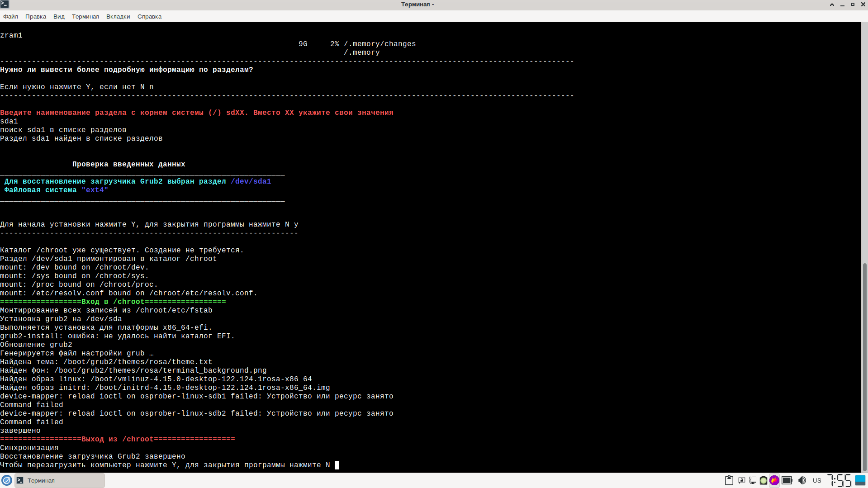
Task: Open the wired network connection tray icon
Action: (752, 480)
